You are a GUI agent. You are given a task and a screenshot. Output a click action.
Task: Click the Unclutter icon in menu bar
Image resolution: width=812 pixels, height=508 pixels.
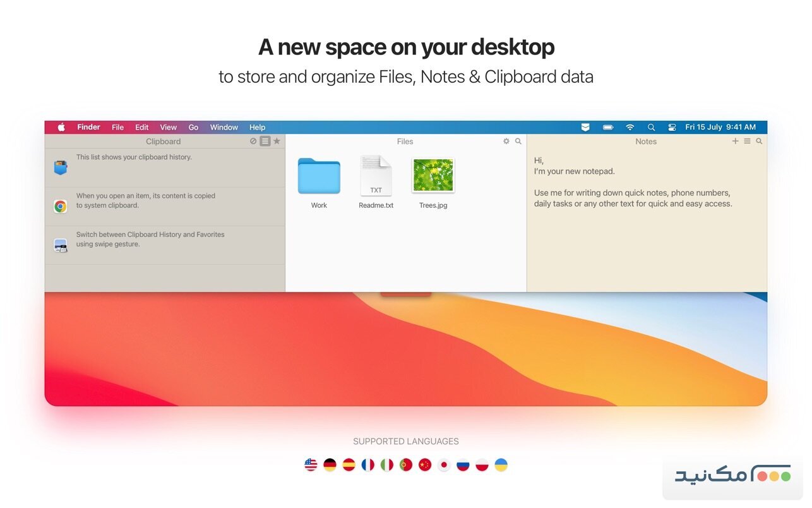click(585, 127)
